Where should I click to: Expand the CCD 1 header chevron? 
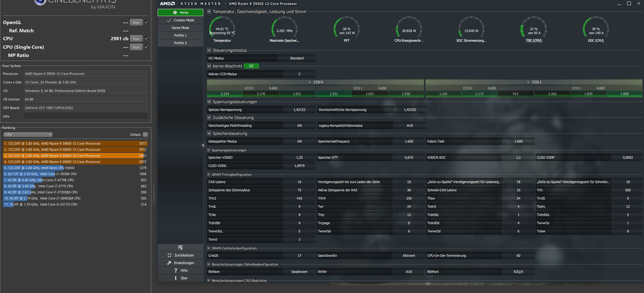pyautogui.click(x=528, y=82)
